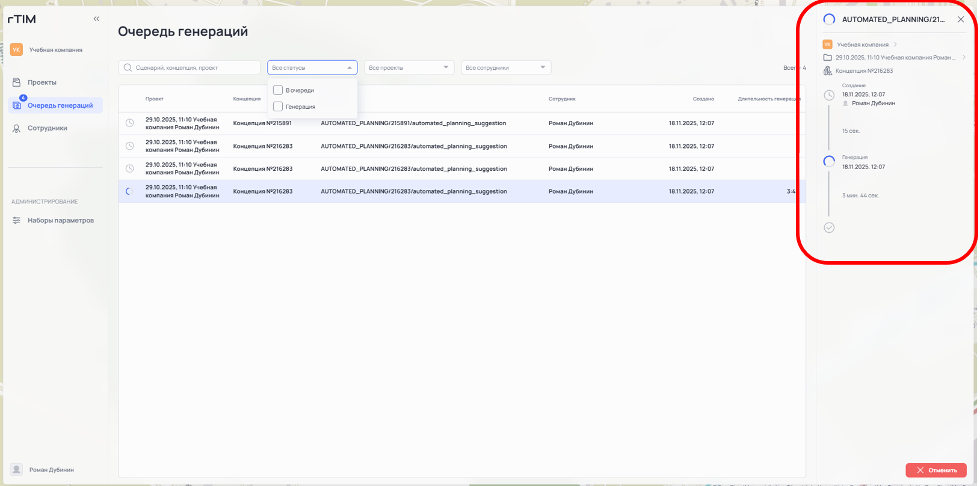Click the Роман Дубинин profile at bottom left
The height and width of the screenshot is (486, 980).
pos(51,470)
